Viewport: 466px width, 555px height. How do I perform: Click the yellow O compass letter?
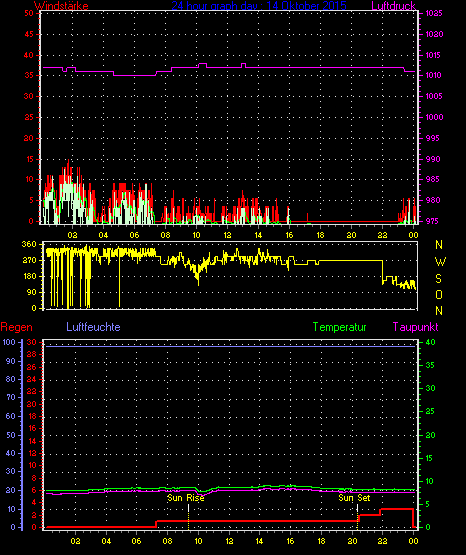[439, 294]
